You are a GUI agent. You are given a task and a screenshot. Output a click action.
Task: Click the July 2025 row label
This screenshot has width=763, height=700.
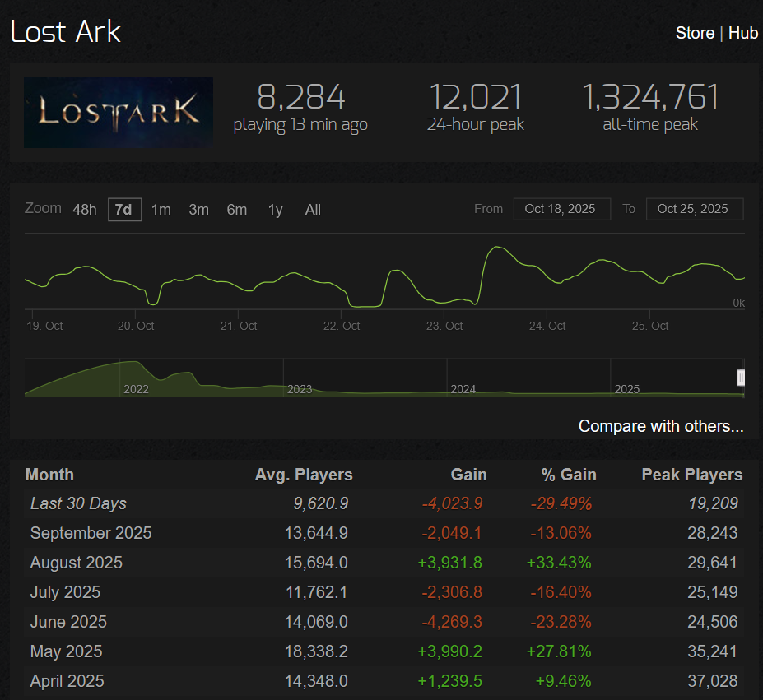[x=65, y=592]
